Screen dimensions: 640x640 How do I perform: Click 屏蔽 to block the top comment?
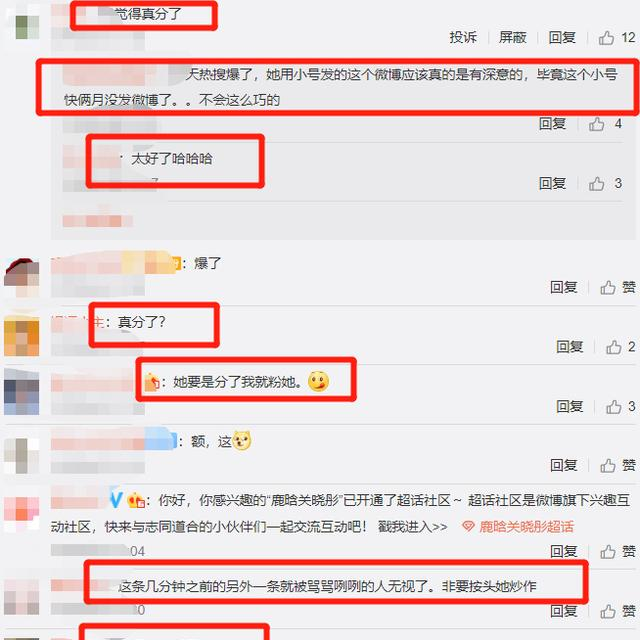512,38
